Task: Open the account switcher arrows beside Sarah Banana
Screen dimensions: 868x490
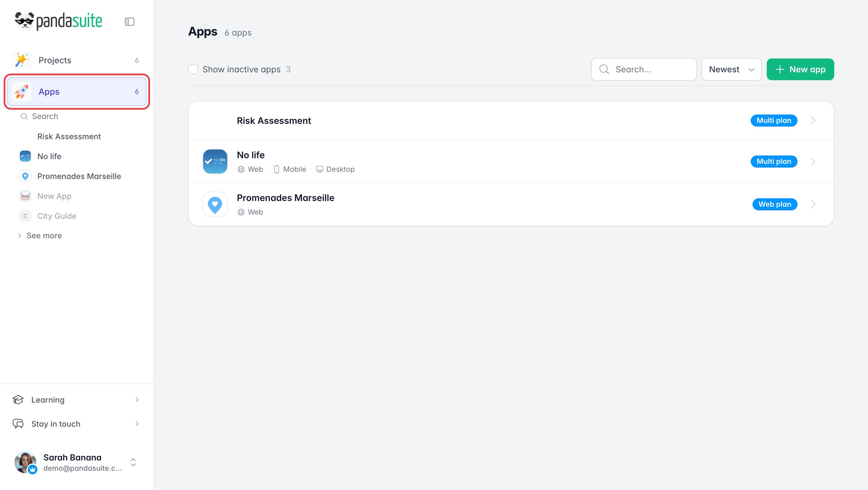Action: [133, 462]
